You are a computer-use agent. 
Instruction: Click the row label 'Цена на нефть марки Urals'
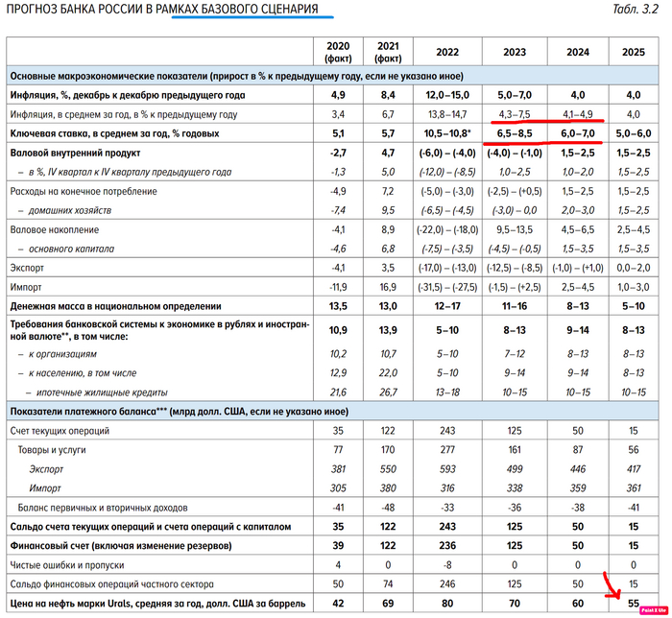click(157, 604)
